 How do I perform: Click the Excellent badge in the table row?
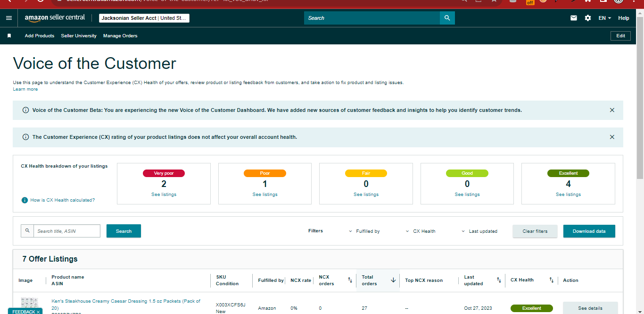532,308
